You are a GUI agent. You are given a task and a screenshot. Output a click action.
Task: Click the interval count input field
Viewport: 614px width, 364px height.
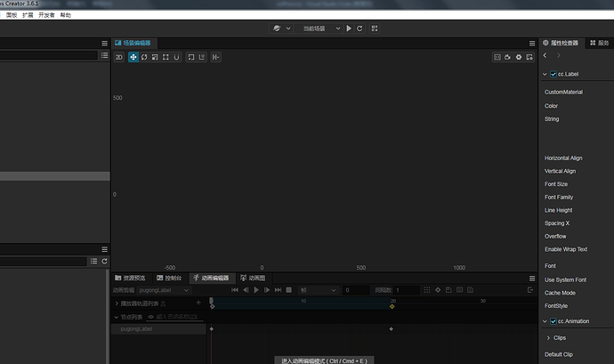pos(407,290)
